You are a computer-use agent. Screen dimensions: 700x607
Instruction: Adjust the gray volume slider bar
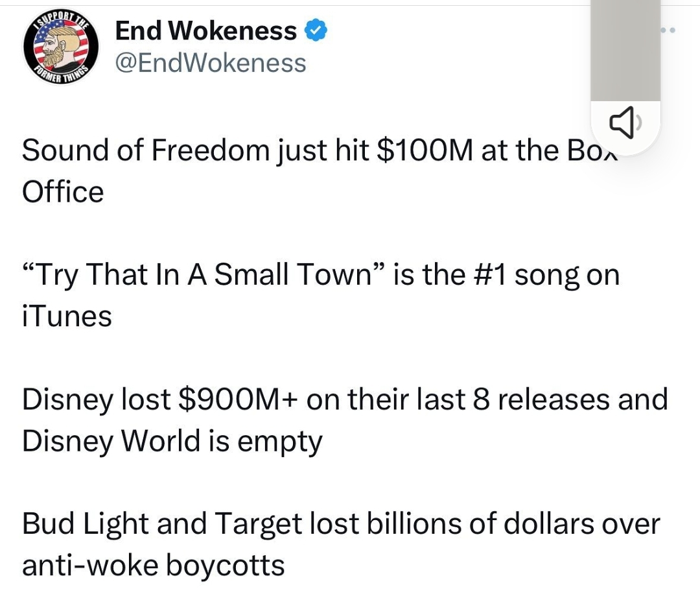[625, 51]
